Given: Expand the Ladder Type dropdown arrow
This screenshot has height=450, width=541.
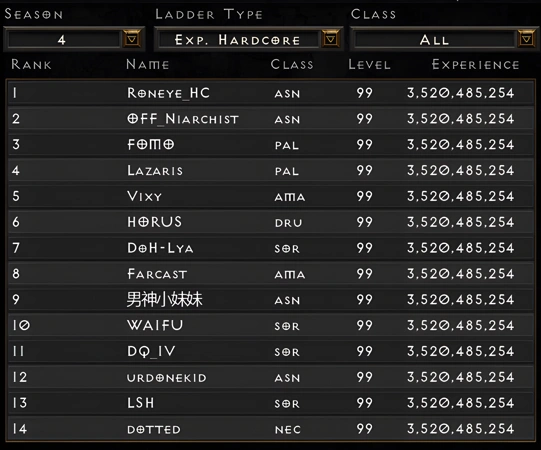Looking at the screenshot, I should (330, 39).
